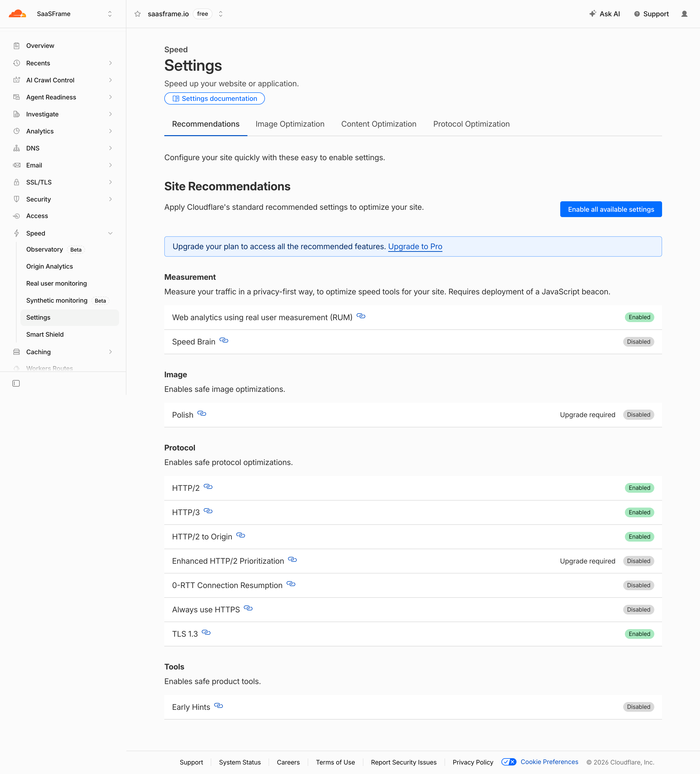
Task: Open link icon next to Web analytics RUM
Action: pyautogui.click(x=361, y=316)
